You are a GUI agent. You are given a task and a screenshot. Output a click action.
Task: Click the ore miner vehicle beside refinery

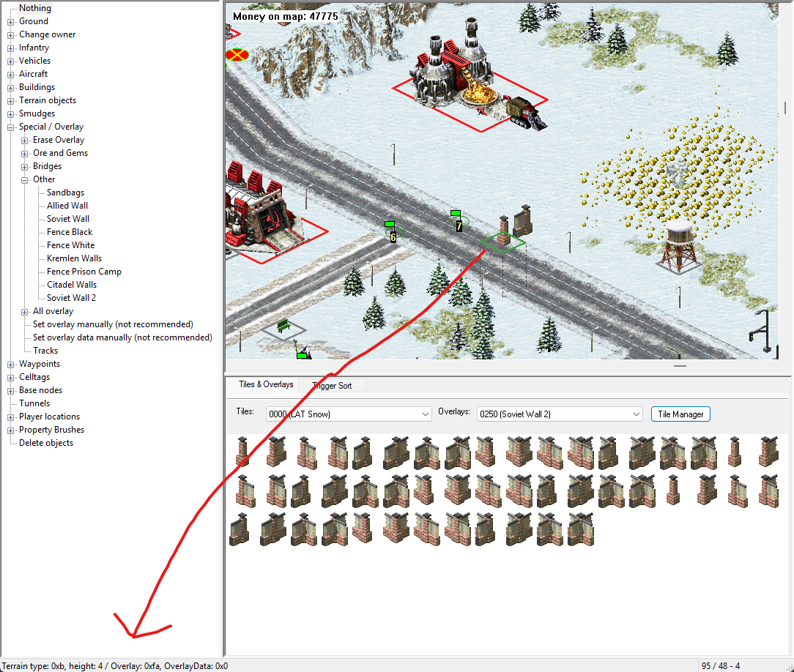527,111
